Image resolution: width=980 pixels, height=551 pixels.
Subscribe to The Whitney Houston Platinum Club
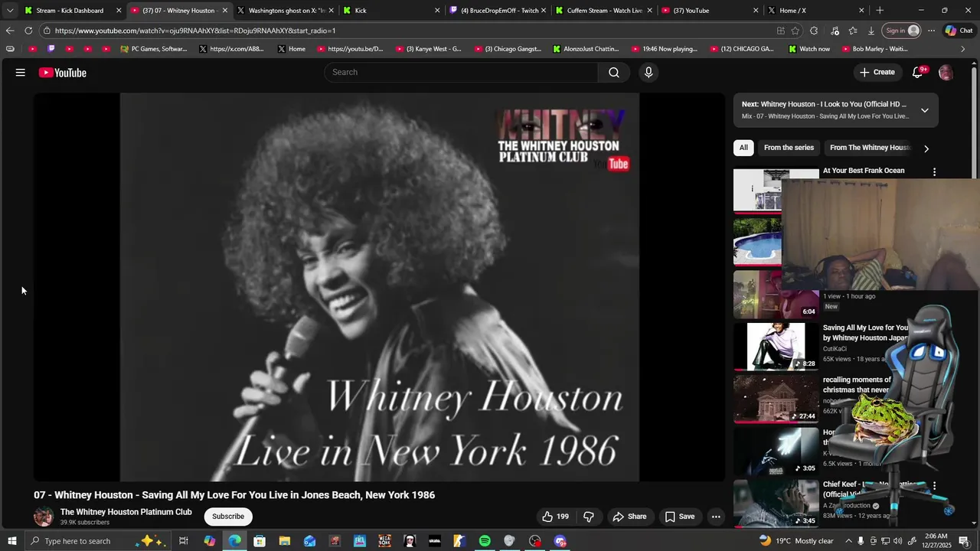[x=228, y=517]
